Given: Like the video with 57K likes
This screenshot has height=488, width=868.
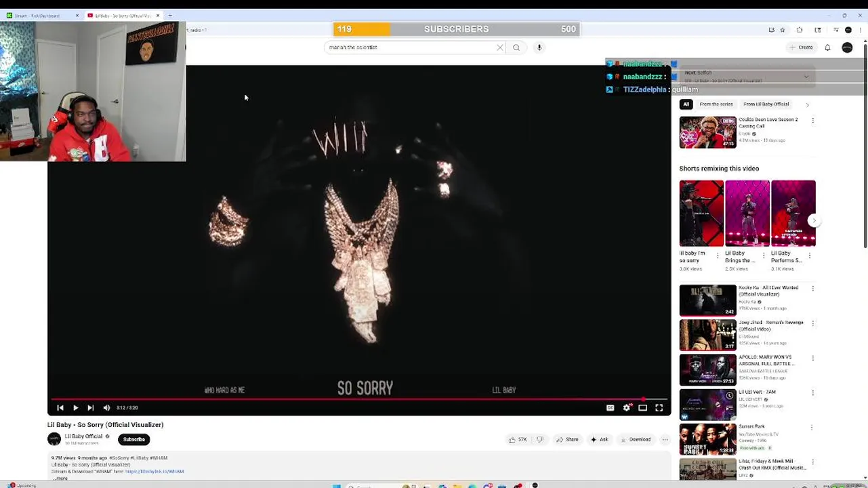Looking at the screenshot, I should tap(518, 439).
